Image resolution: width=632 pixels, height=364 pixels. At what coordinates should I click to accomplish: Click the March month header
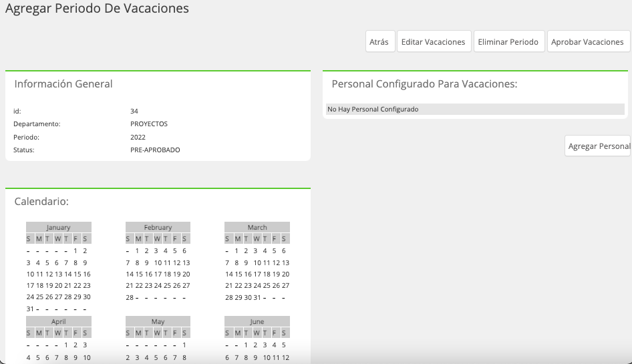[x=257, y=227]
